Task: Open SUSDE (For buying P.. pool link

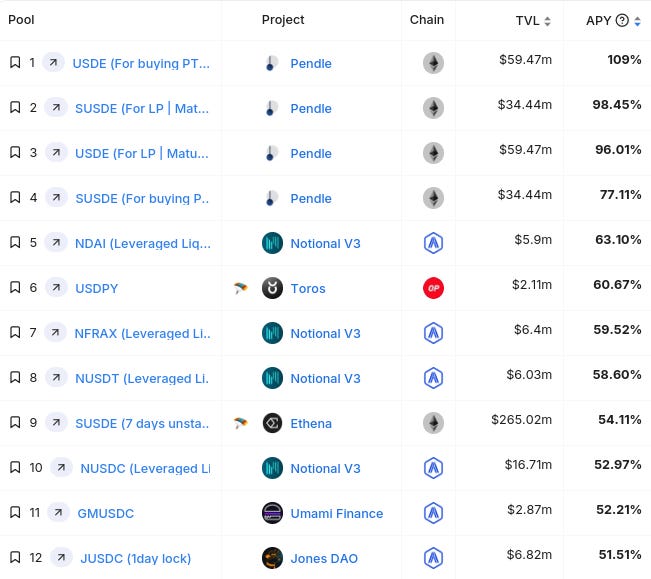Action: point(142,198)
